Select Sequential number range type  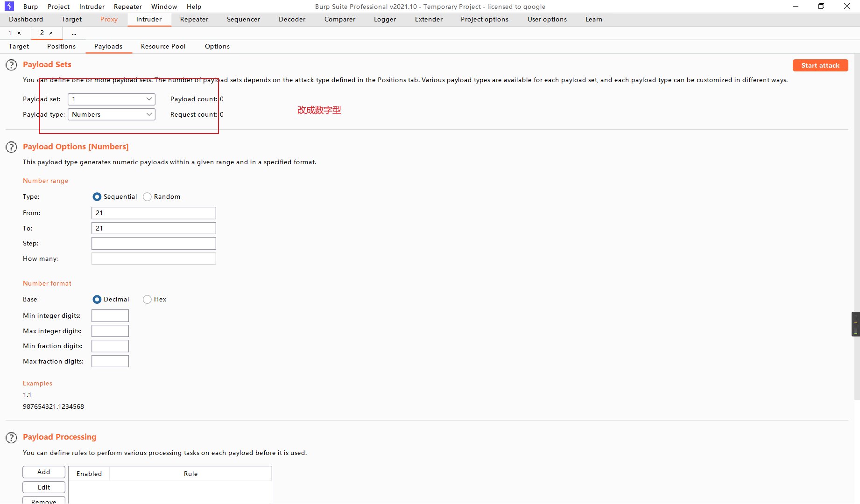97,197
